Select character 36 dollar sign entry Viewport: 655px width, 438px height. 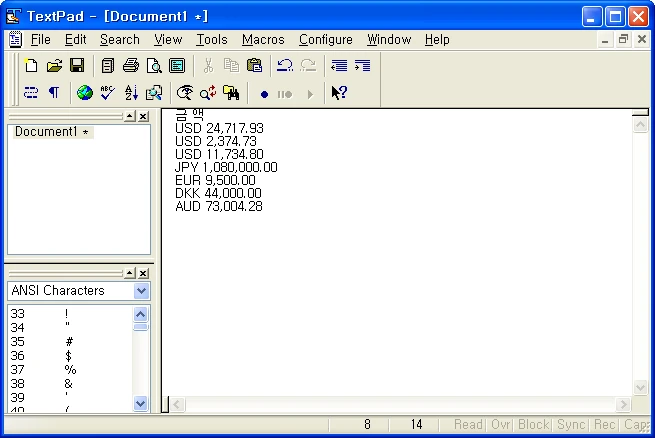(70, 356)
